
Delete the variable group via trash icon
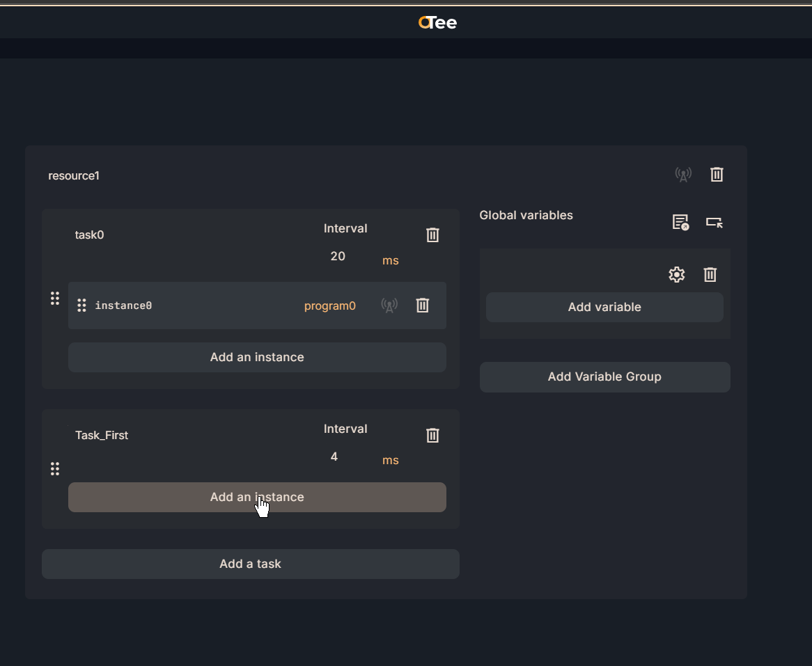pyautogui.click(x=710, y=275)
